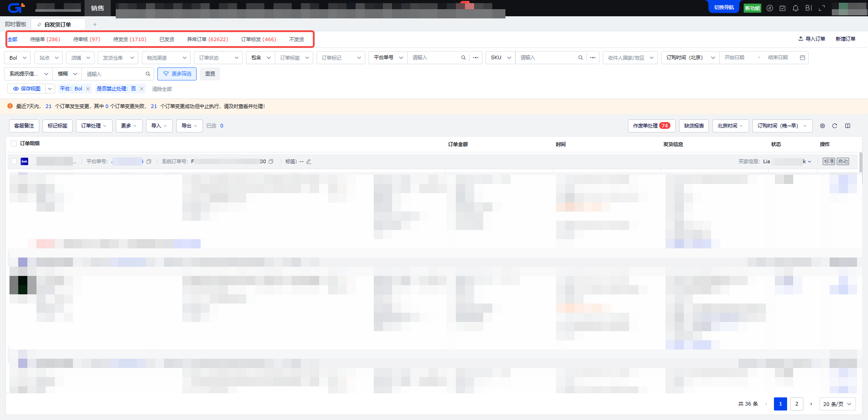Copy the system order number
Viewport: 868px width, 420px height.
[271, 161]
